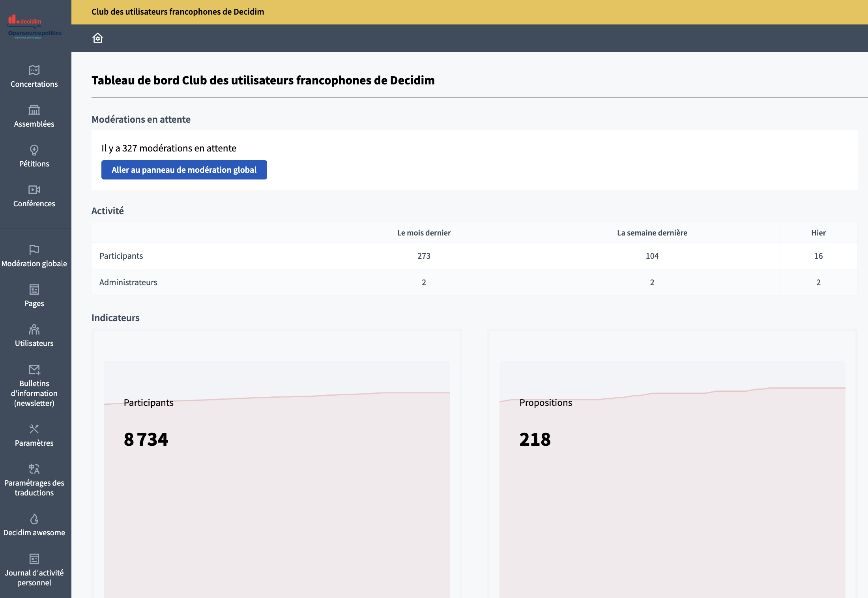Screen dimensions: 868x598
Task: Open the Assemblées building icon
Action: click(x=34, y=110)
